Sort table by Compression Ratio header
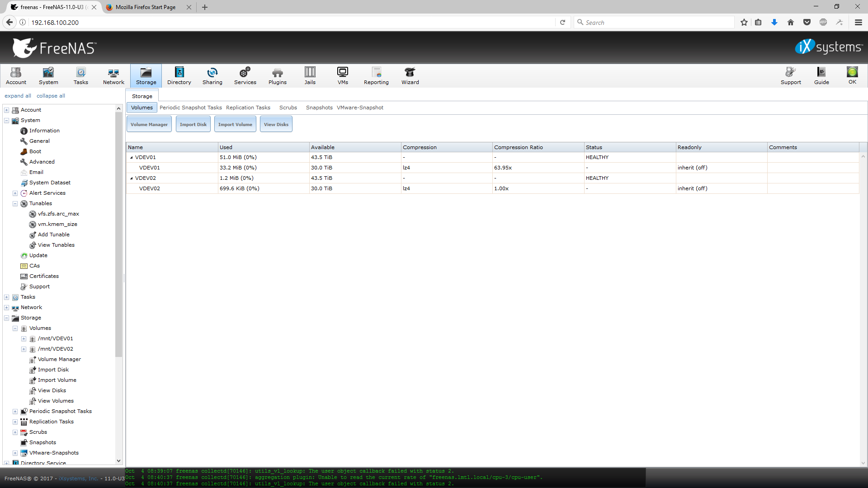This screenshot has width=868, height=488. pyautogui.click(x=538, y=147)
